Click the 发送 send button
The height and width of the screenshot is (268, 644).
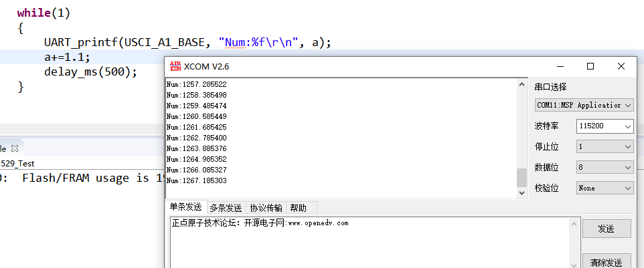pos(607,229)
